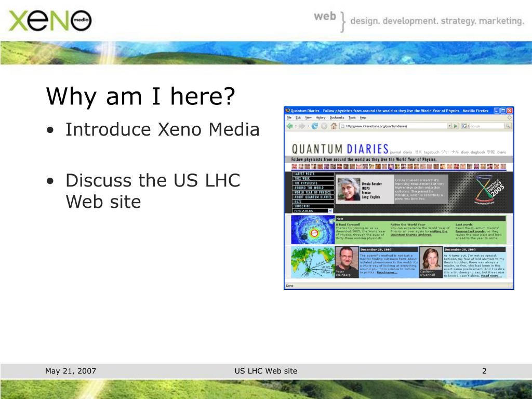This screenshot has width=532, height=399.
Task: Click the activity throbber icon in menu bar
Action: [509, 117]
